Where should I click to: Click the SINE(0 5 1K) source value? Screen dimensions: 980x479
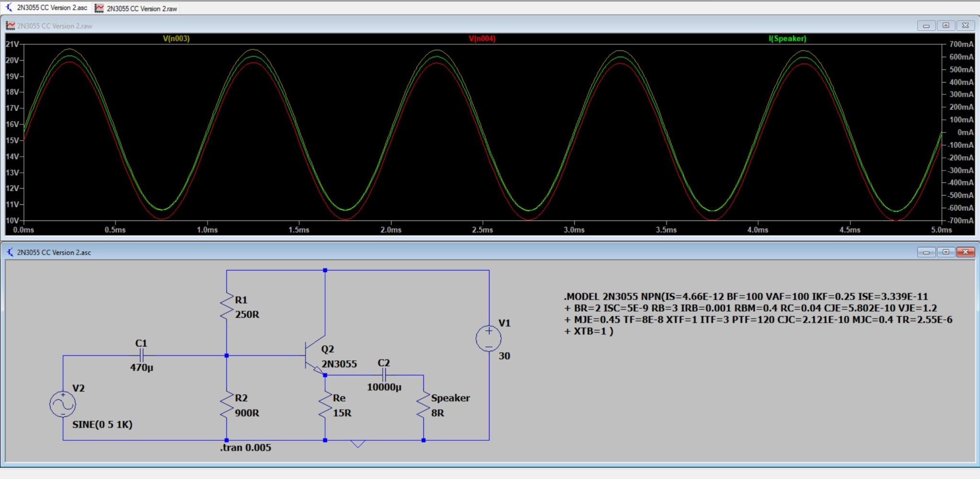(x=102, y=424)
